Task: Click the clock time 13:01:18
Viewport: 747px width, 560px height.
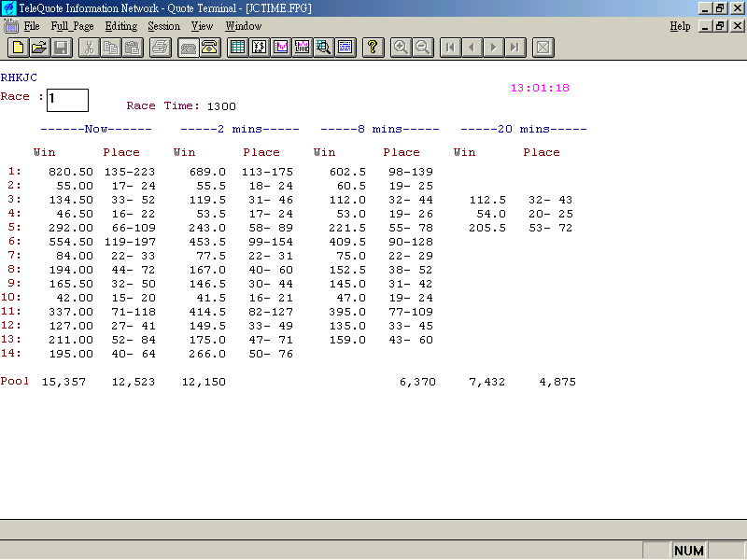Action: click(x=540, y=88)
